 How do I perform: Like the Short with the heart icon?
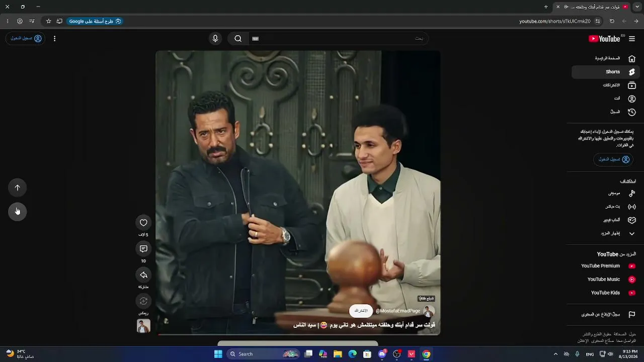pyautogui.click(x=143, y=223)
